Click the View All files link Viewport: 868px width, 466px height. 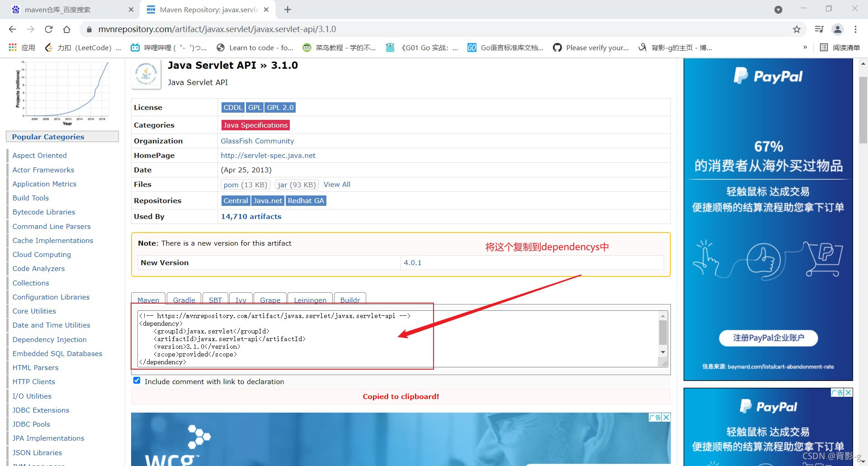pyautogui.click(x=337, y=185)
